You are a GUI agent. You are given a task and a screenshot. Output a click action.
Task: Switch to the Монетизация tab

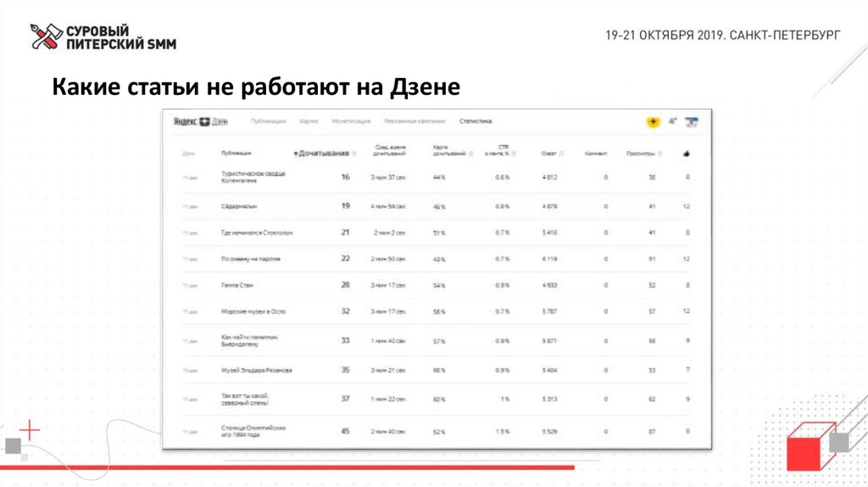351,121
